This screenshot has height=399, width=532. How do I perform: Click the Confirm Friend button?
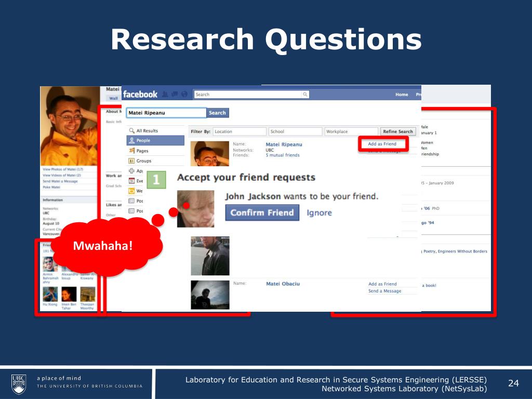(x=262, y=212)
